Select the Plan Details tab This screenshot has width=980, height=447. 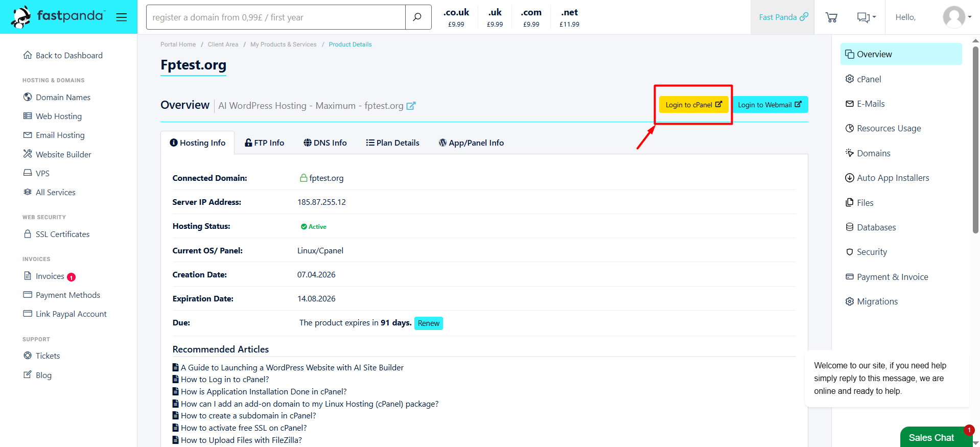click(392, 143)
